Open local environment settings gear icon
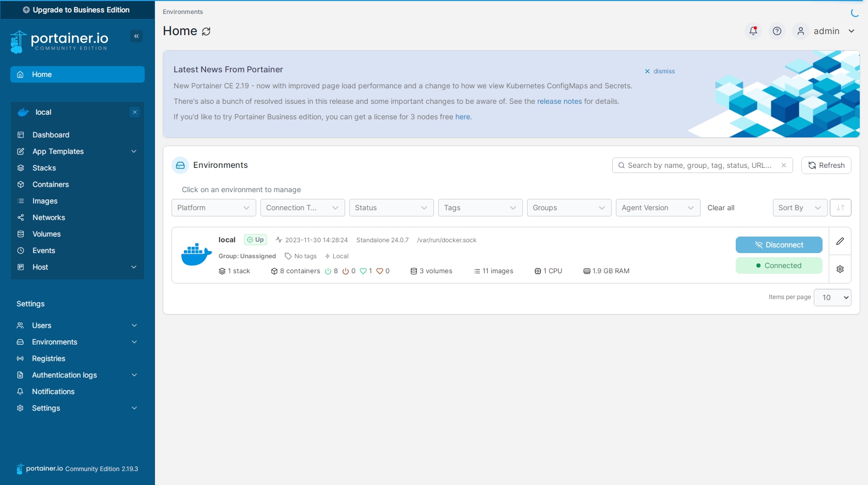Screen dimensions: 868x485 (840, 269)
